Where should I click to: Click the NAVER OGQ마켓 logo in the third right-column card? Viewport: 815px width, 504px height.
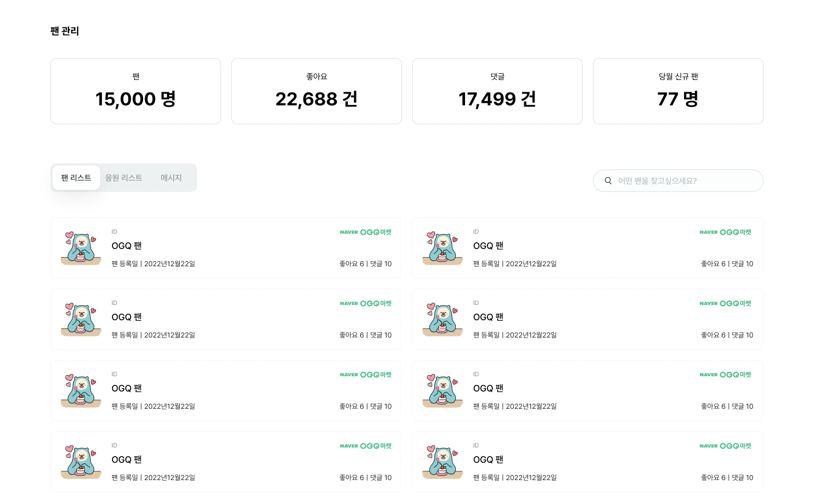pyautogui.click(x=725, y=375)
